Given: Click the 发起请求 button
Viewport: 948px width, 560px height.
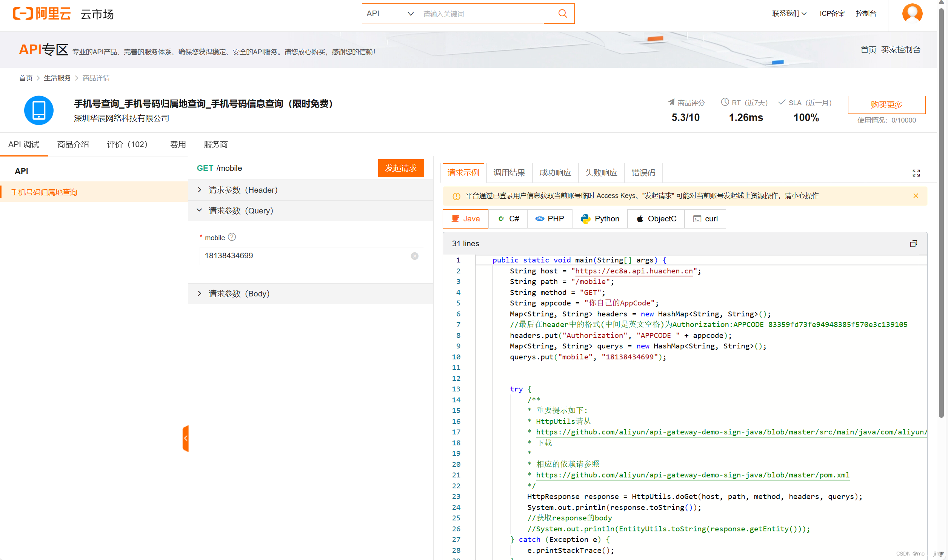Looking at the screenshot, I should pos(400,168).
